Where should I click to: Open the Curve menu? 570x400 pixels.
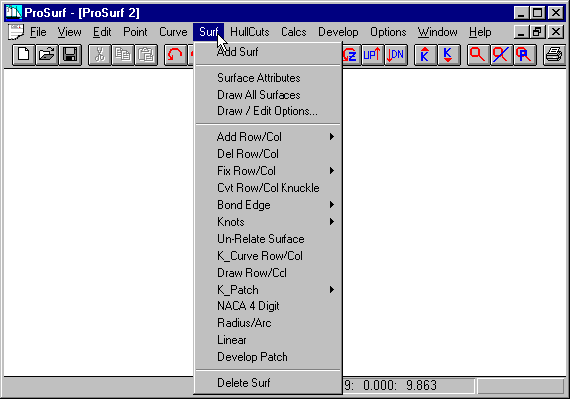point(173,32)
